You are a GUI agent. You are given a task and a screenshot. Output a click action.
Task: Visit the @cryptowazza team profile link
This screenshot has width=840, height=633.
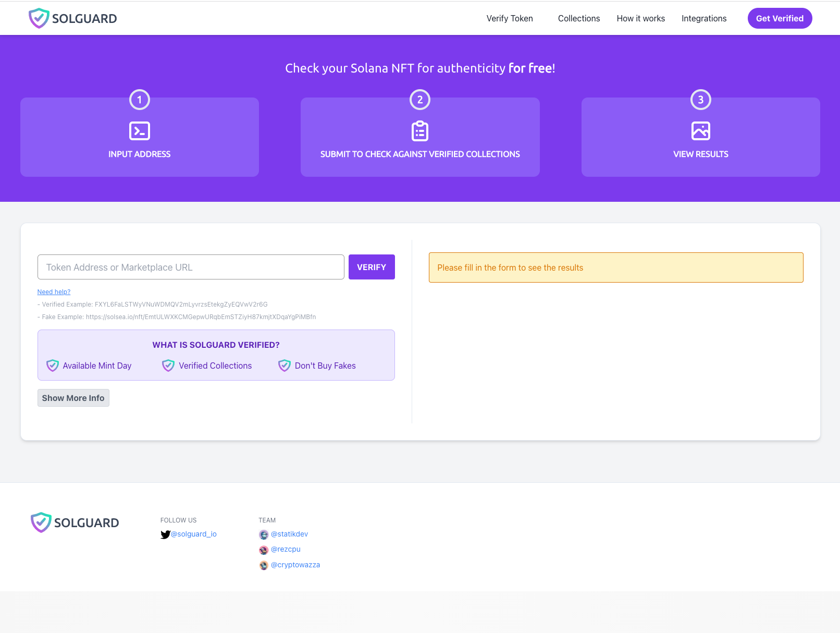[x=295, y=565]
